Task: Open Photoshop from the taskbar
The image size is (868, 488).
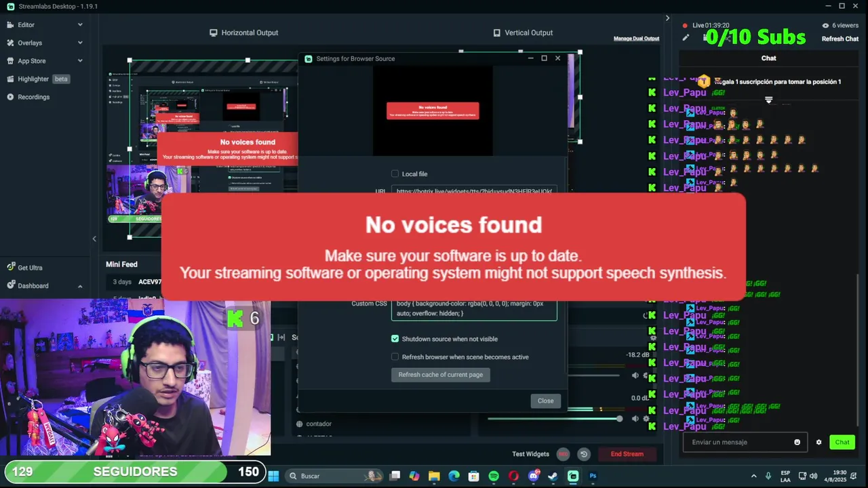Action: 593,476
